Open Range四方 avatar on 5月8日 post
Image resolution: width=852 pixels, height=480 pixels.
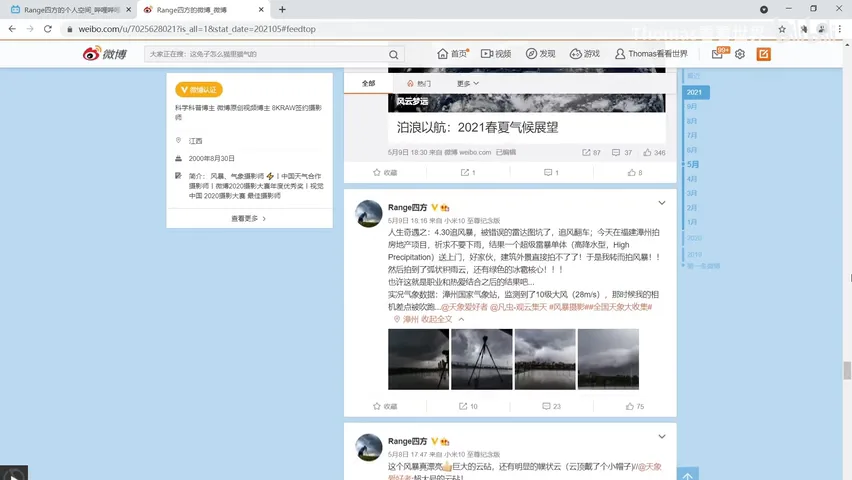click(368, 447)
